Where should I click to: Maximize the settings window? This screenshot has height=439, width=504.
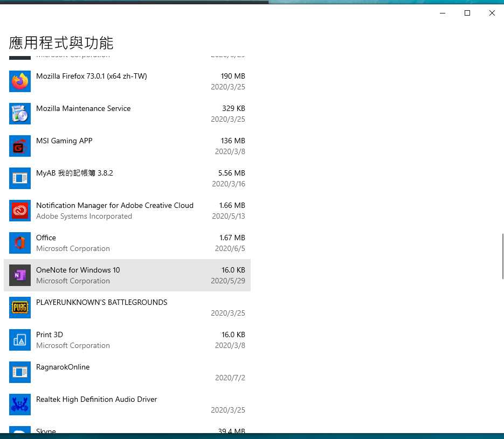pyautogui.click(x=467, y=13)
